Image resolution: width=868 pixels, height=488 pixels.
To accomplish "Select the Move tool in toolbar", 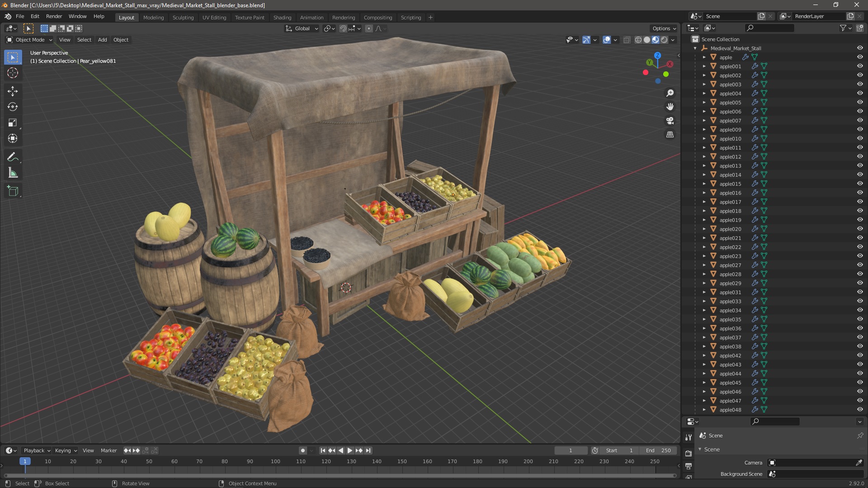I will 12,91.
